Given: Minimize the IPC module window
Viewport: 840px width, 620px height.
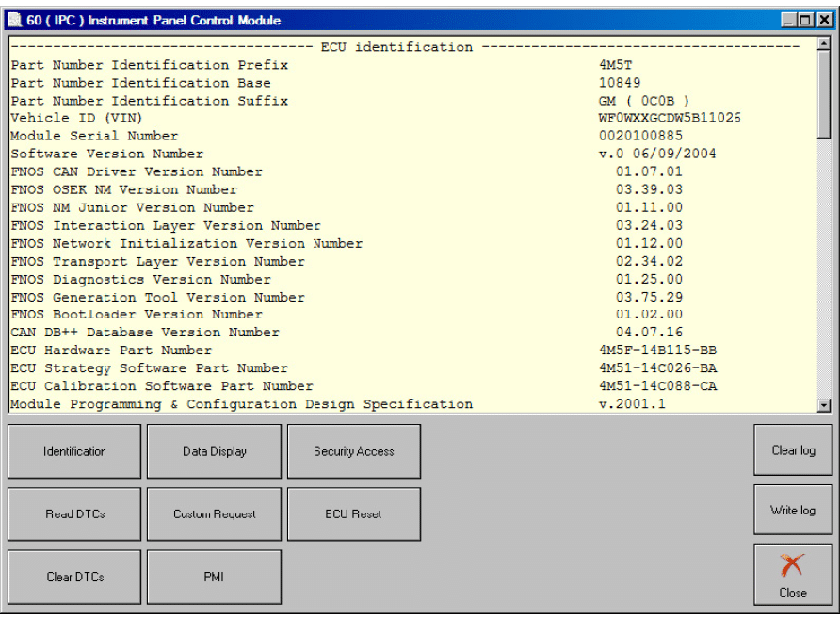Looking at the screenshot, I should [x=788, y=20].
